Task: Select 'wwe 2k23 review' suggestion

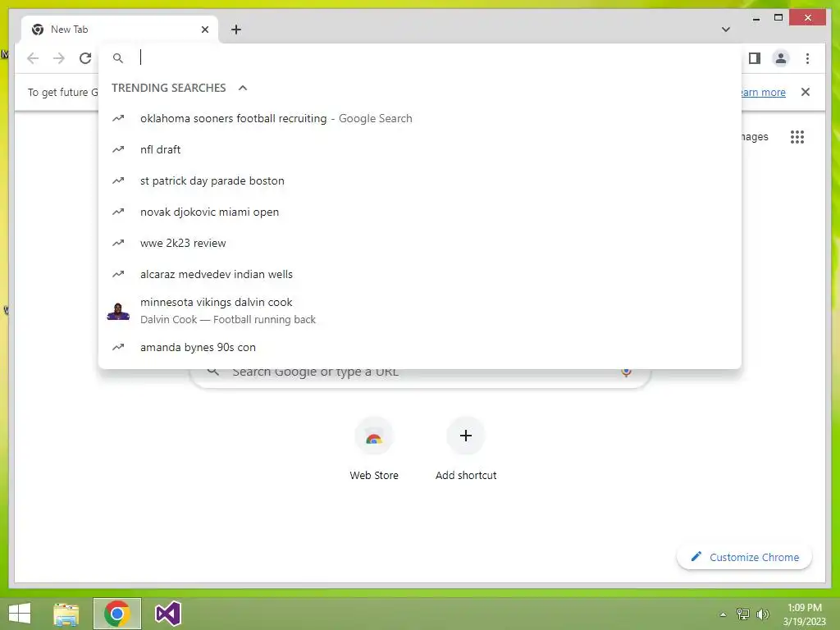Action: pos(420,243)
